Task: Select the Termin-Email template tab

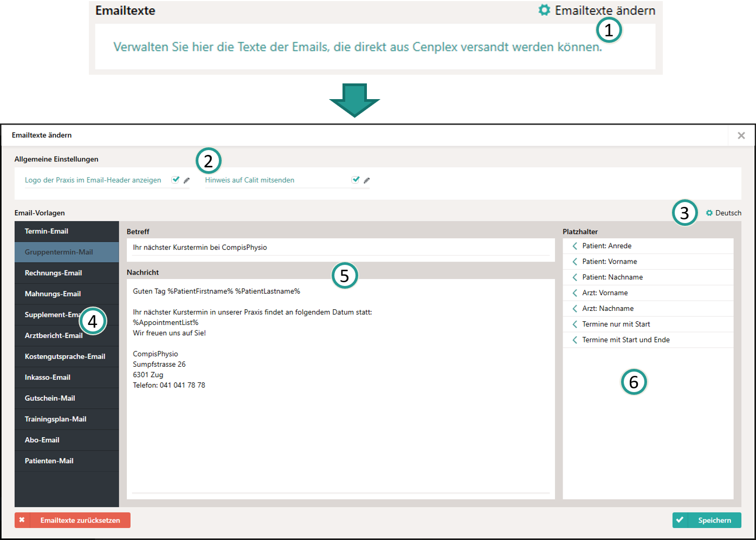Action: point(67,231)
